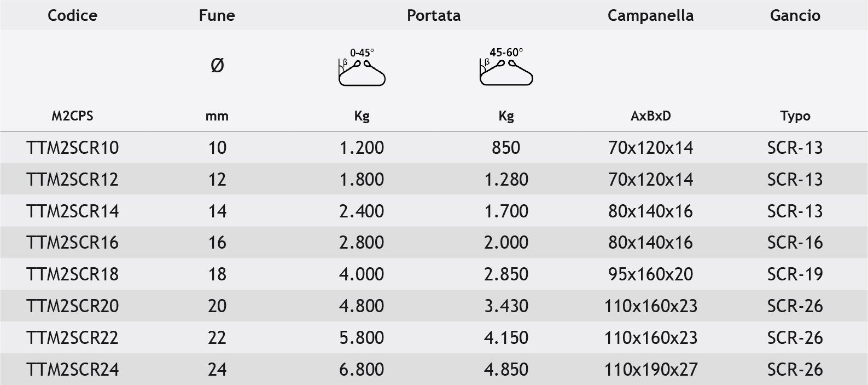Select the 110x190x27 campanella dimension
This screenshot has height=385, width=868.
click(x=650, y=370)
